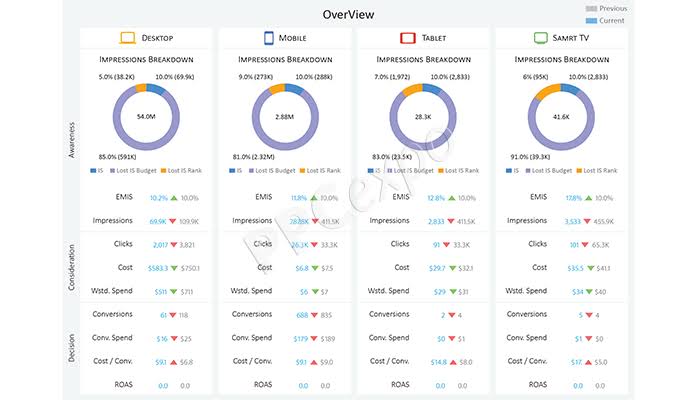Click the green up arrow in Smart TV EMIS row
The image size is (698, 400).
click(x=589, y=198)
